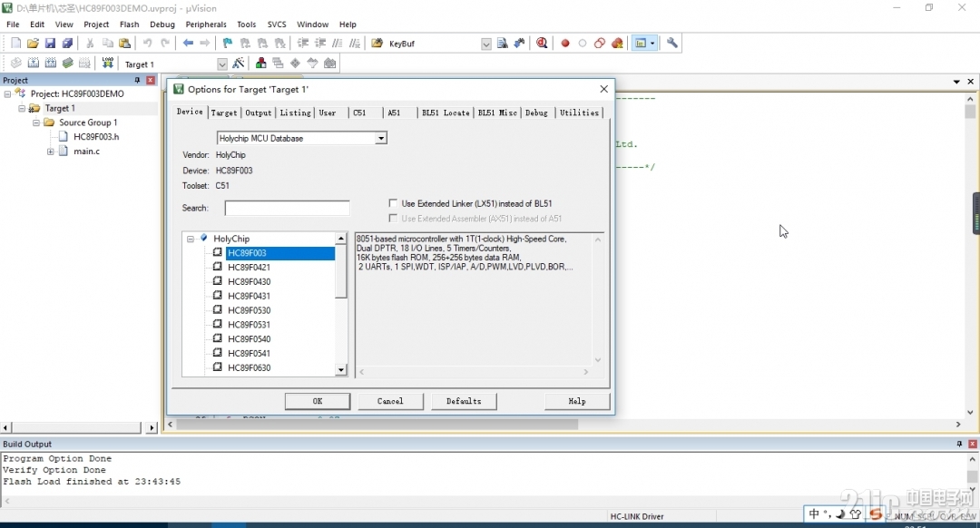Start the debug session magnifier icon

pos(542,44)
